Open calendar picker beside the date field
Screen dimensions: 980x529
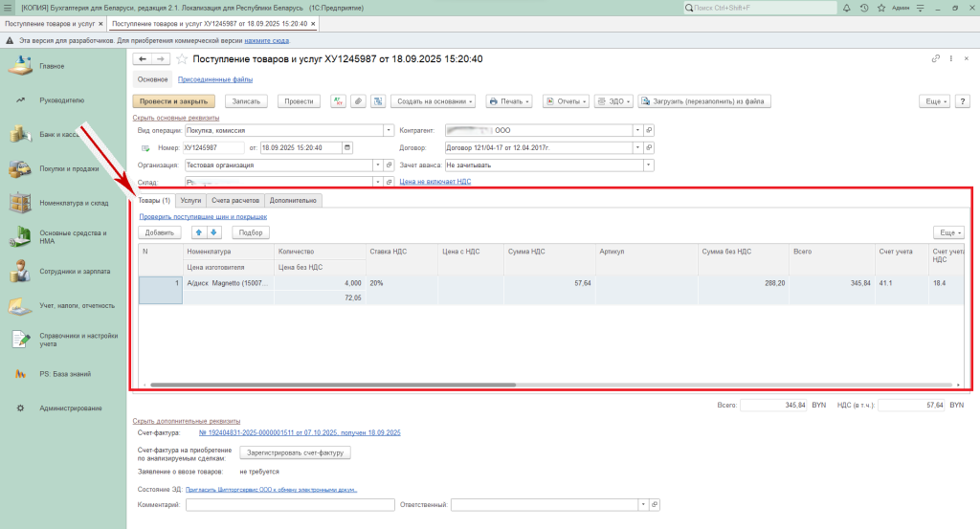coord(346,147)
